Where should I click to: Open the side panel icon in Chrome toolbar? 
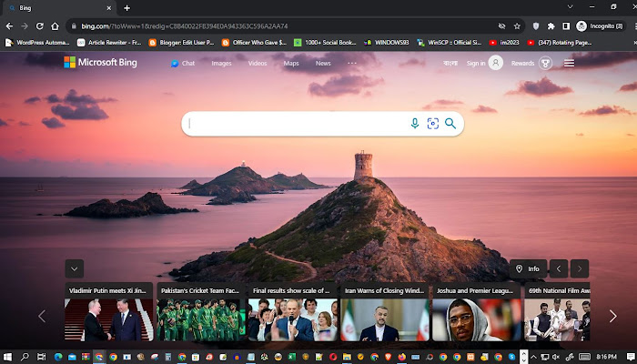tap(566, 26)
